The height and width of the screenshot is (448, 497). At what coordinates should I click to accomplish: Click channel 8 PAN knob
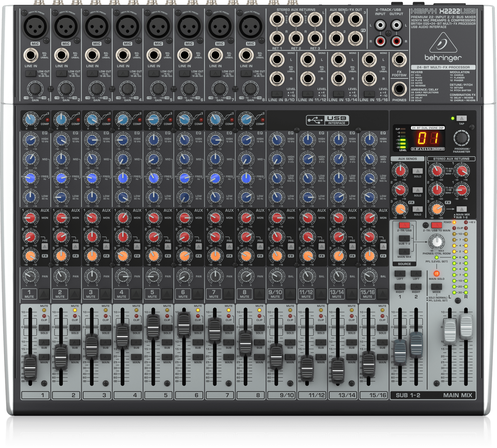(x=246, y=276)
